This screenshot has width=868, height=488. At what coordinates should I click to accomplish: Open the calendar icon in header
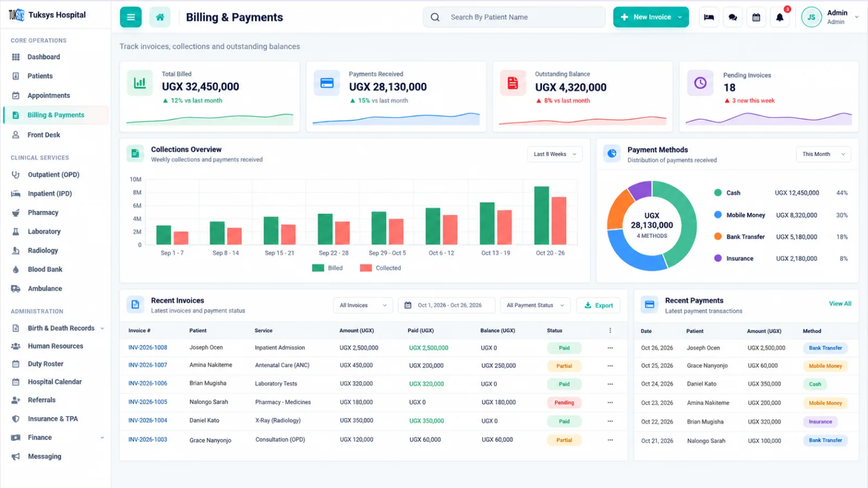(x=756, y=17)
